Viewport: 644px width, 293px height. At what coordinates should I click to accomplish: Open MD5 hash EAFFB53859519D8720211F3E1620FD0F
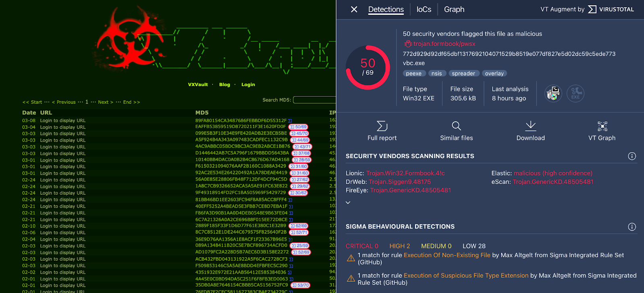[x=241, y=127]
